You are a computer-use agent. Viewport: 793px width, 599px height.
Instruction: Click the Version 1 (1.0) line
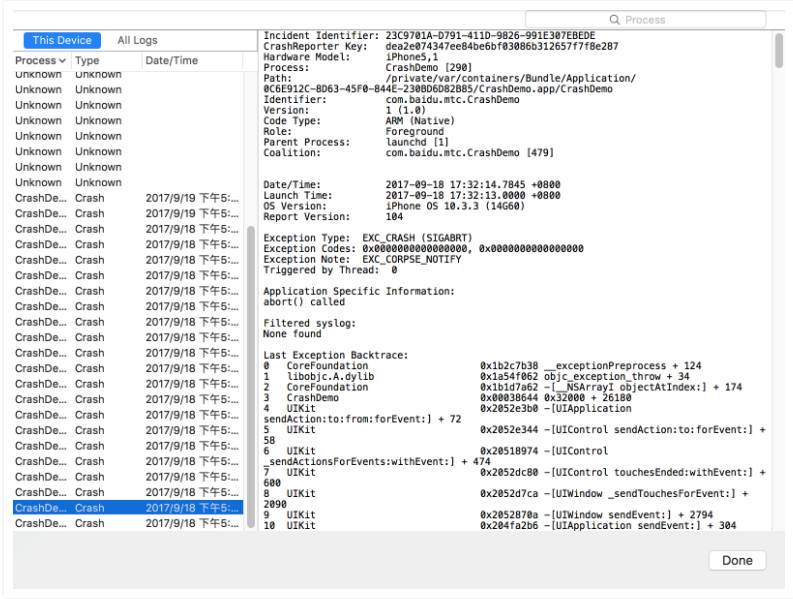[x=344, y=110]
